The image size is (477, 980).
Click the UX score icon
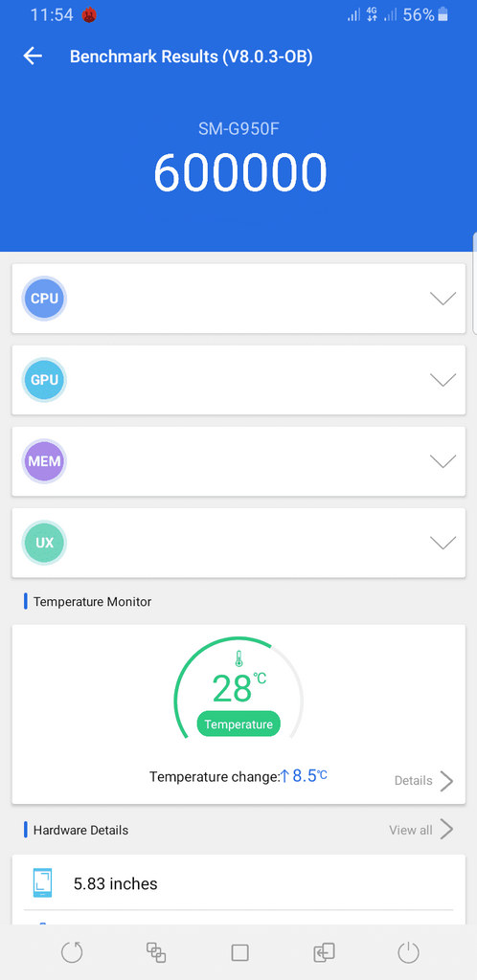44,543
